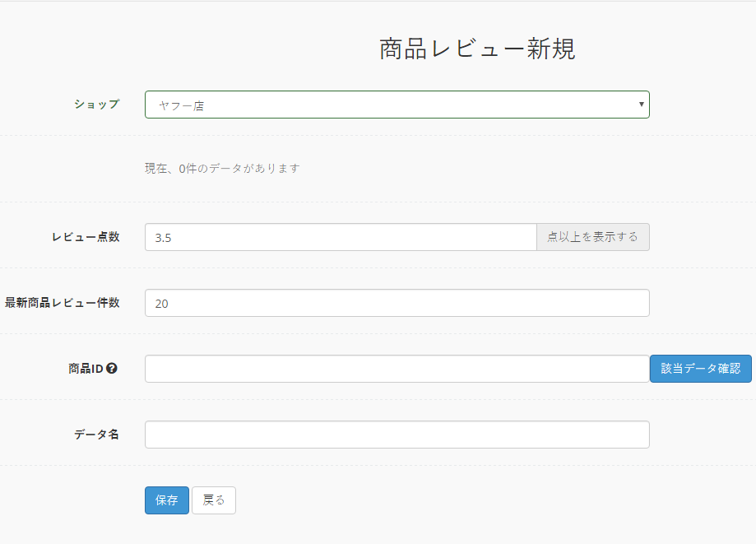This screenshot has width=756, height=544.
Task: Click the データ名 label text
Action: (x=96, y=435)
